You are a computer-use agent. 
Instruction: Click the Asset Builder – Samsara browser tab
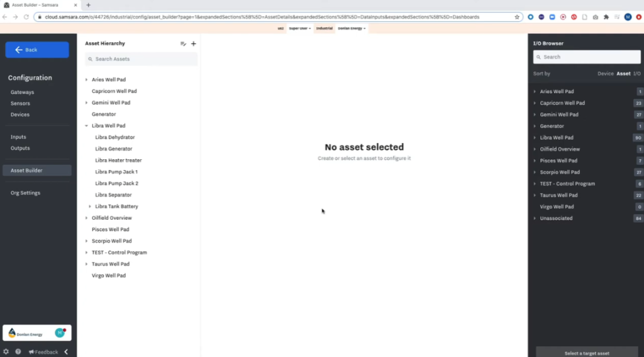tap(40, 5)
